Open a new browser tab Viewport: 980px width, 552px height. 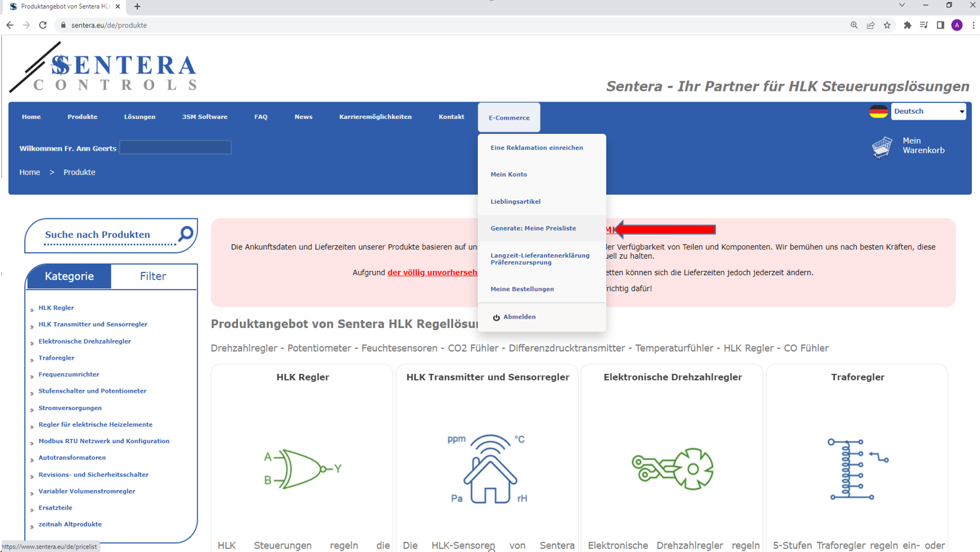[x=137, y=6]
